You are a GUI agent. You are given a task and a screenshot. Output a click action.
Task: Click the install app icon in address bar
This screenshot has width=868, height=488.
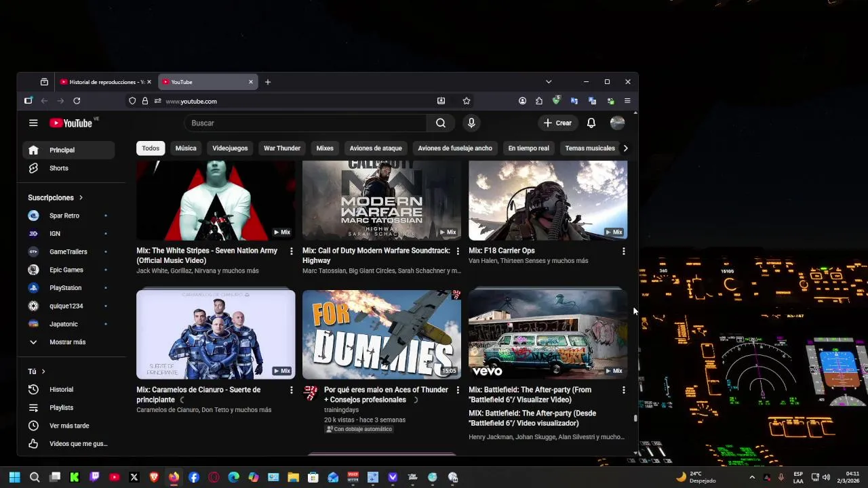[441, 101]
